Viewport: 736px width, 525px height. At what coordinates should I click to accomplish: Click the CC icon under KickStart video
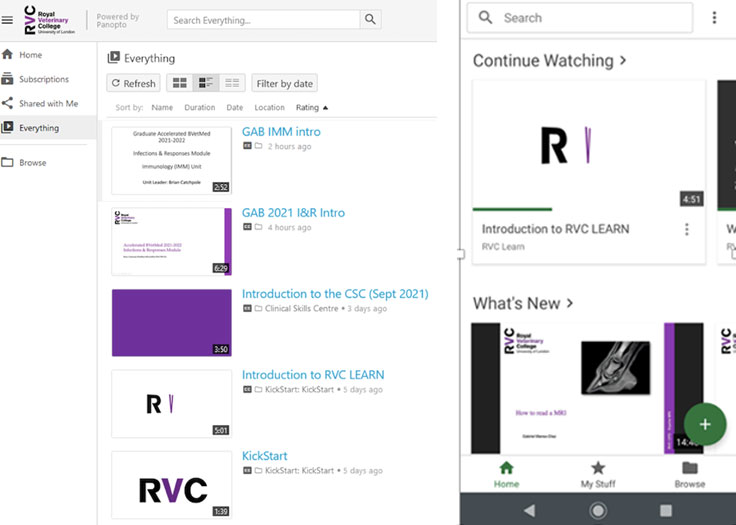[247, 471]
